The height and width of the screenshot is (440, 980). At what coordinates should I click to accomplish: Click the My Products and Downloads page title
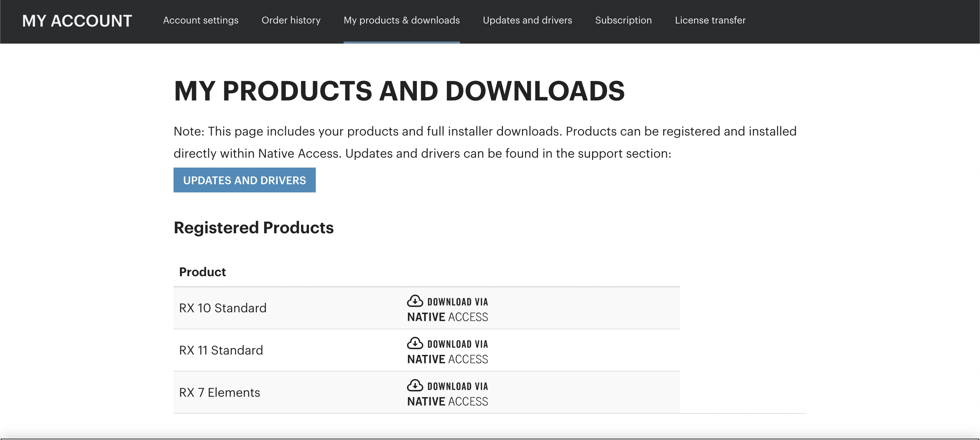[399, 91]
